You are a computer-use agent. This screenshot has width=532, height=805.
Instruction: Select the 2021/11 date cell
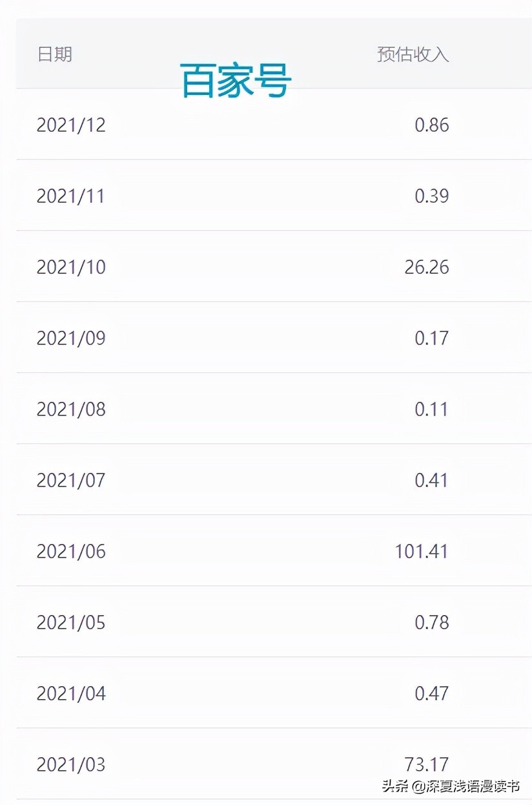[x=71, y=196]
